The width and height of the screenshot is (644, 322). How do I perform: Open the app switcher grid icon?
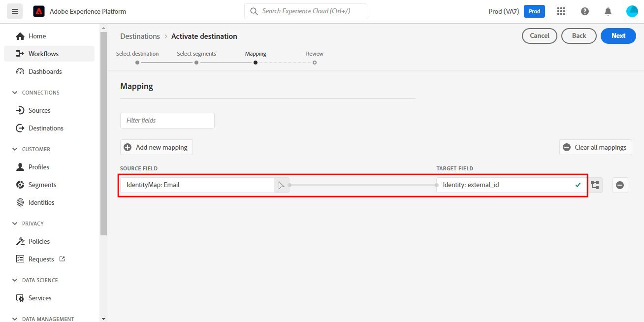561,11
